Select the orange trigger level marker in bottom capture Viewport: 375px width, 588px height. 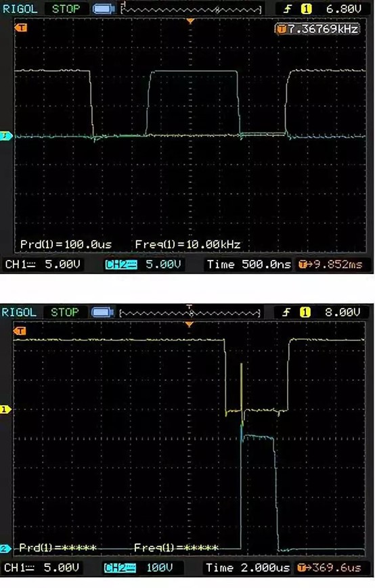20,331
